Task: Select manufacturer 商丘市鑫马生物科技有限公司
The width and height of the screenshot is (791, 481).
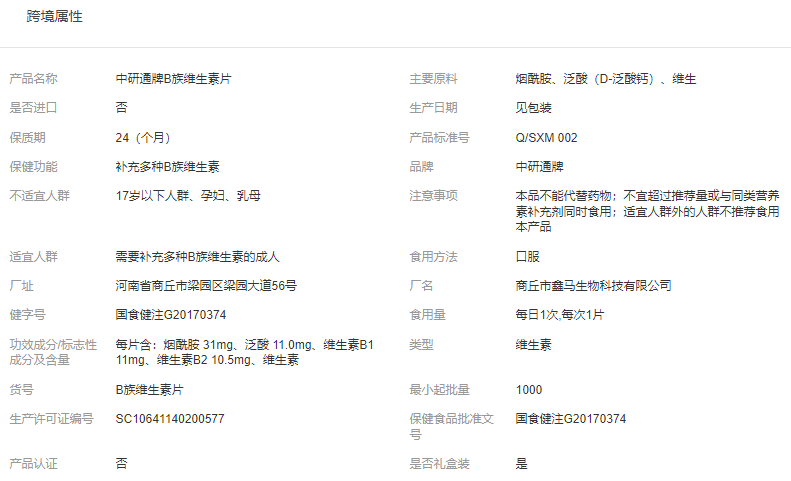Action: (593, 286)
